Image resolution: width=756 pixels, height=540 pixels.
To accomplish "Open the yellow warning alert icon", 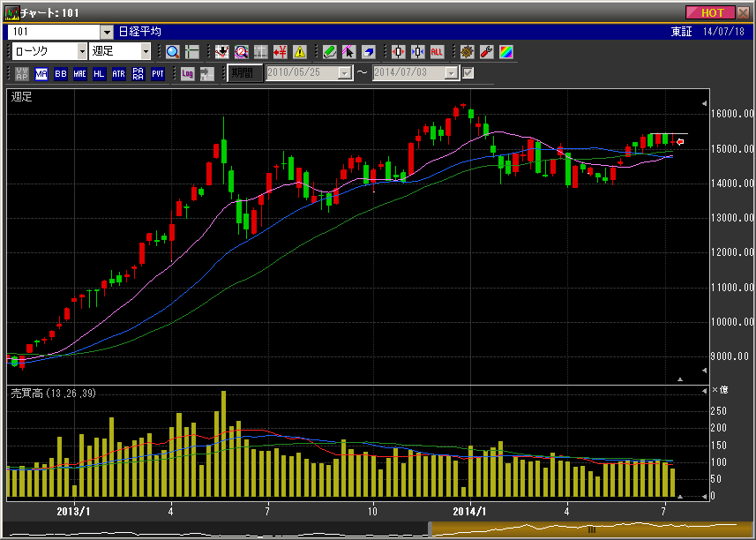I will pos(300,51).
